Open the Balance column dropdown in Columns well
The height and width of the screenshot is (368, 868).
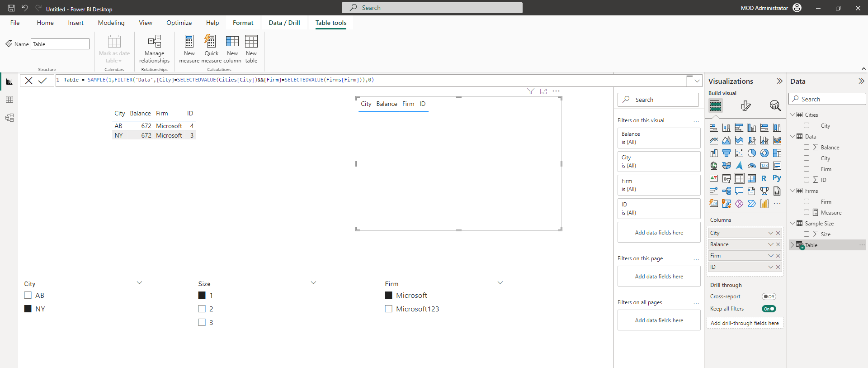coord(771,244)
